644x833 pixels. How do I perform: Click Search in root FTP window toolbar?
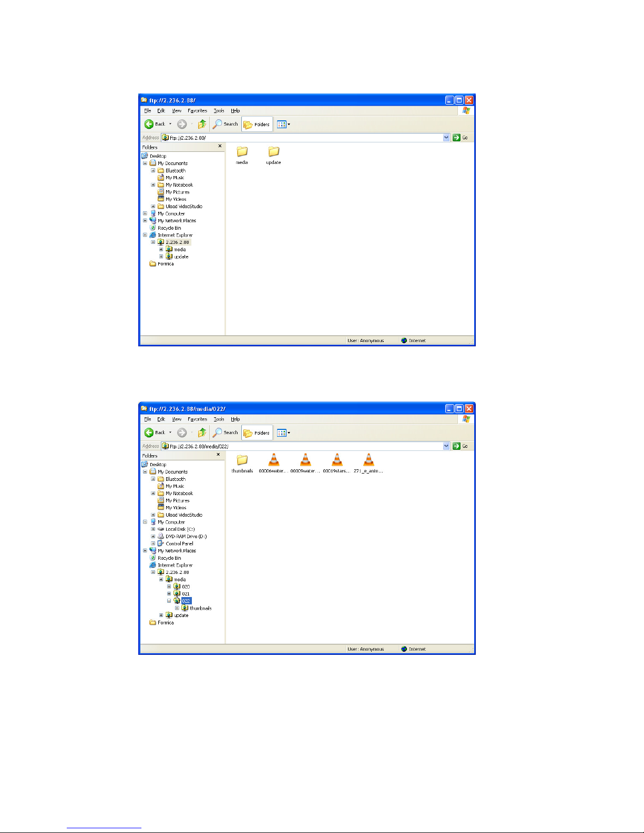225,124
